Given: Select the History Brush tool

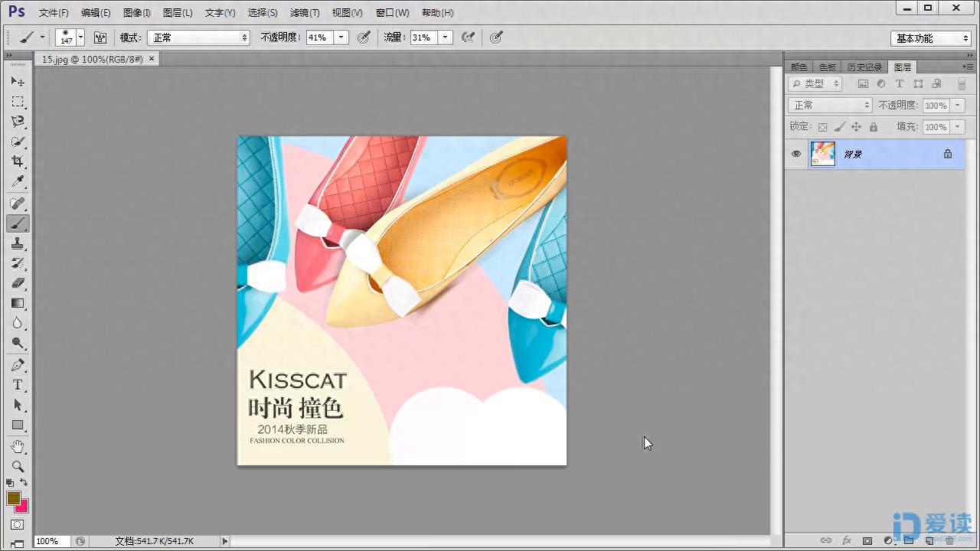Looking at the screenshot, I should tap(18, 263).
